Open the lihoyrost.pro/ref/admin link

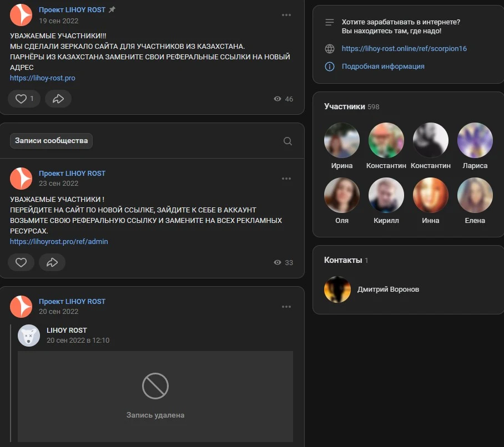click(59, 241)
